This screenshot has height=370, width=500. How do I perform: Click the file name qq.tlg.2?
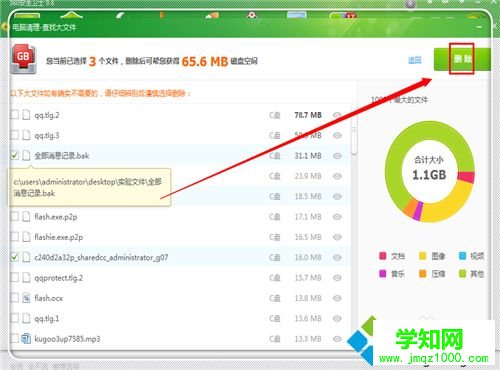click(47, 115)
